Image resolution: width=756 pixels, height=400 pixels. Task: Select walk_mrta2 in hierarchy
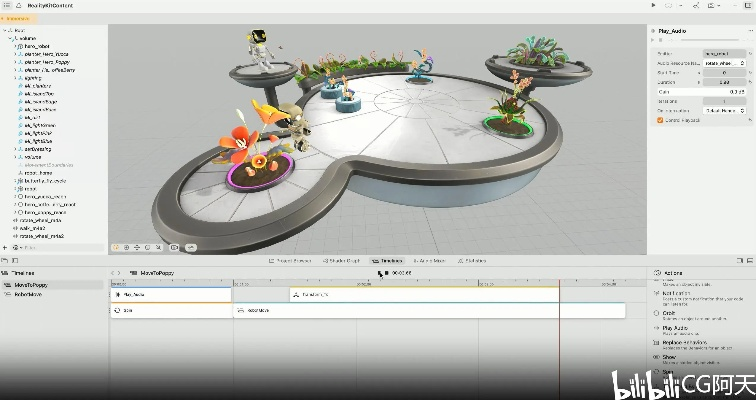pos(32,228)
